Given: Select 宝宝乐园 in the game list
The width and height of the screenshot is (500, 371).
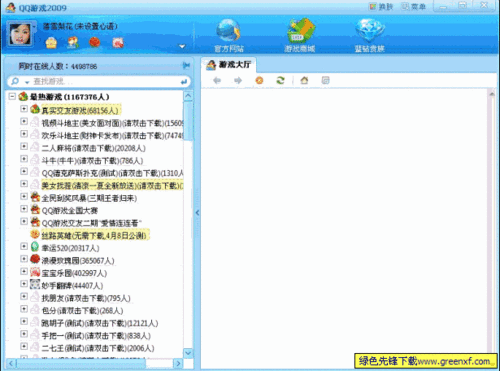Looking at the screenshot, I should point(74,273).
